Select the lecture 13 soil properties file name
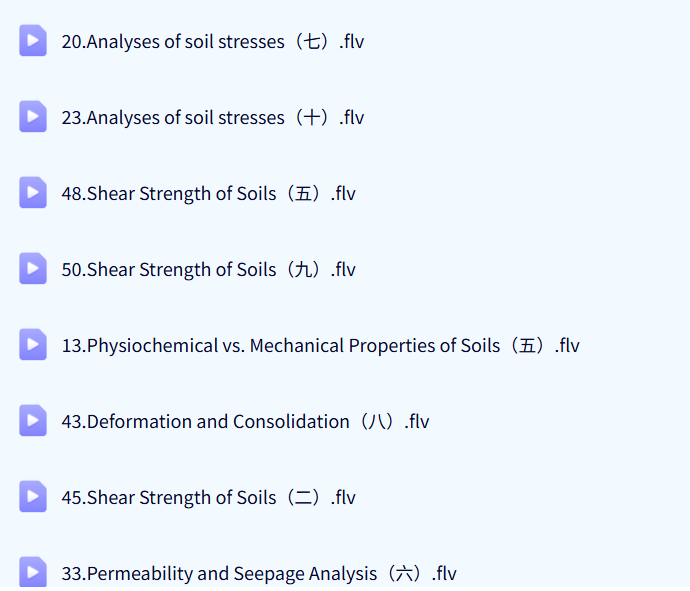This screenshot has height=591, width=690. click(320, 346)
